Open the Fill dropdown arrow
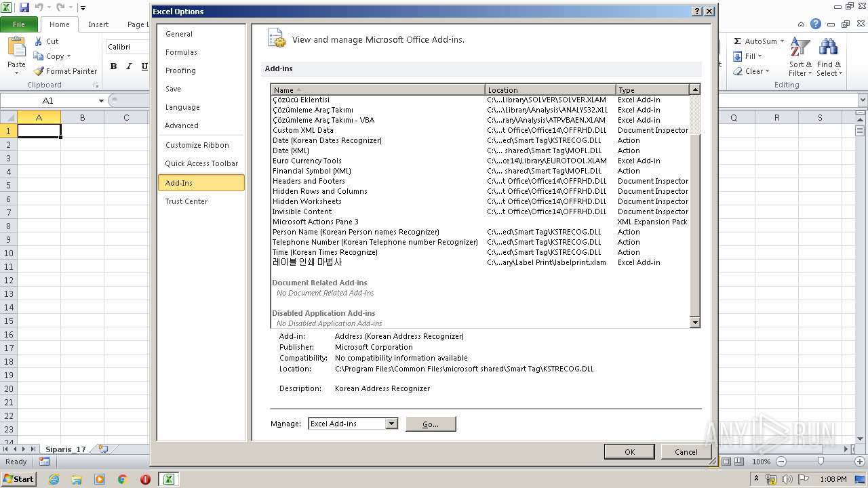 click(759, 56)
